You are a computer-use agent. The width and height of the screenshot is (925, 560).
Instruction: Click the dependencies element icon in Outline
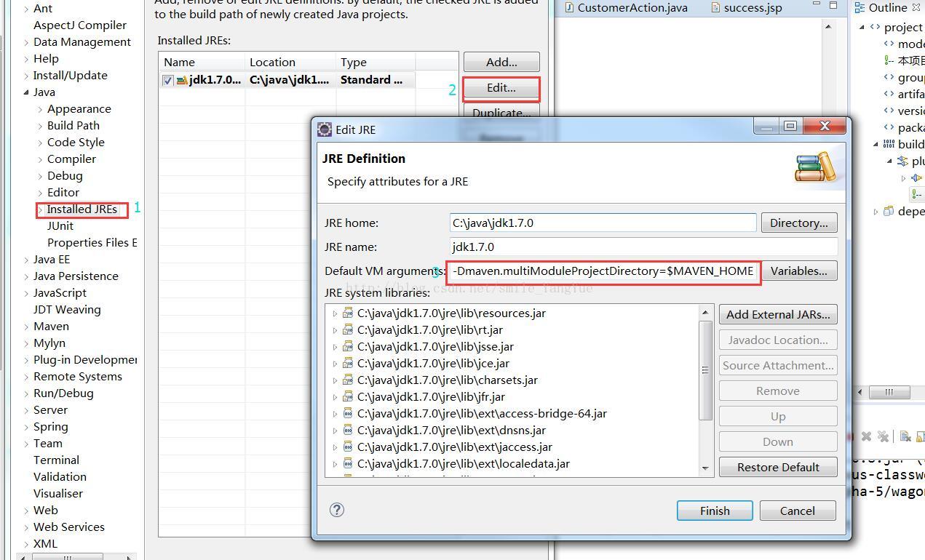click(x=889, y=211)
